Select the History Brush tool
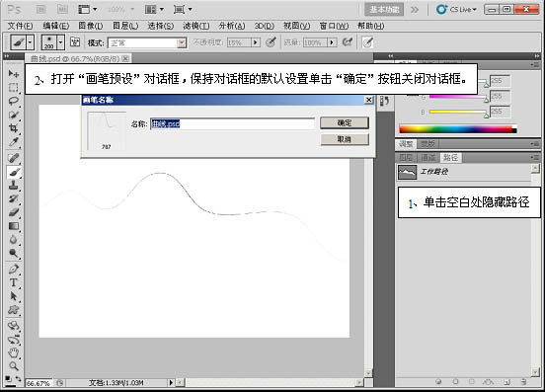 tap(14, 198)
